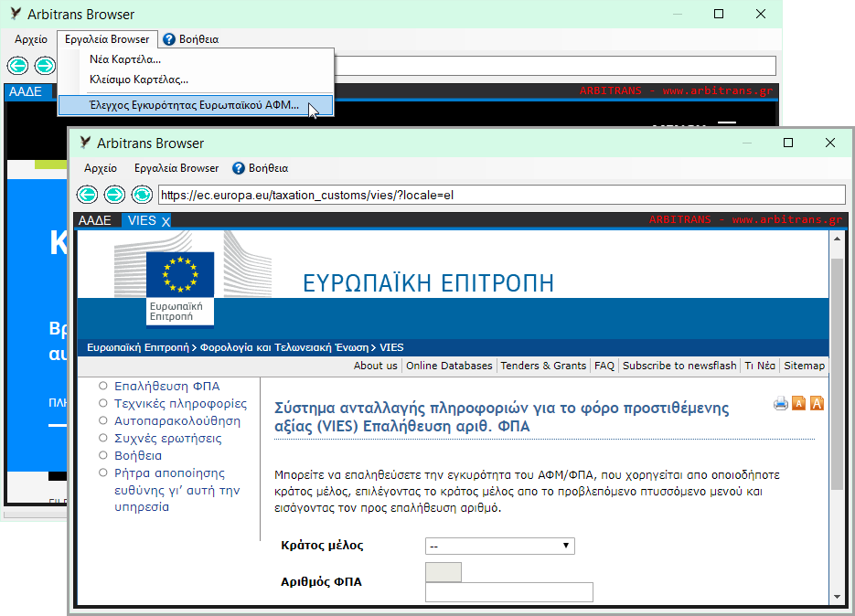Click the page scrollbar up arrow
The image size is (855, 616).
point(837,239)
